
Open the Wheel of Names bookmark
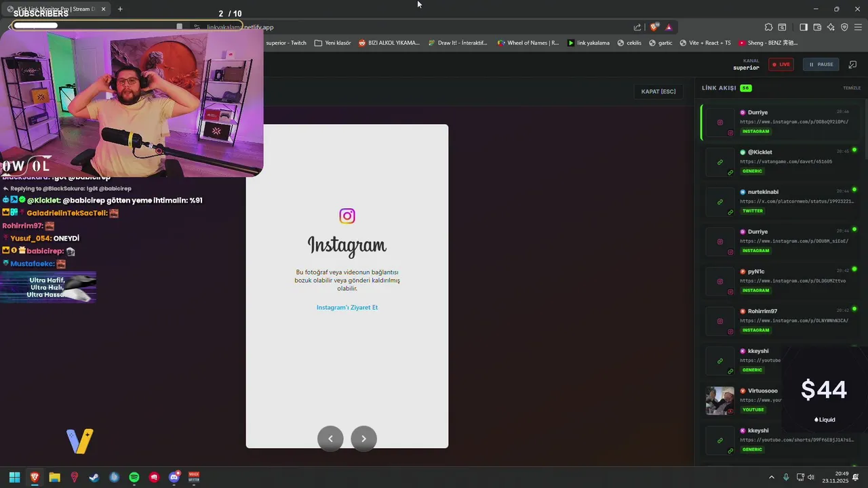[x=528, y=43]
